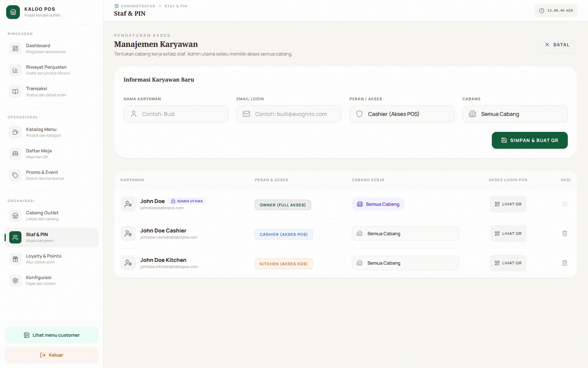Open the Cabang dropdown in new employee form
Image resolution: width=588 pixels, height=368 pixels.
click(x=515, y=114)
